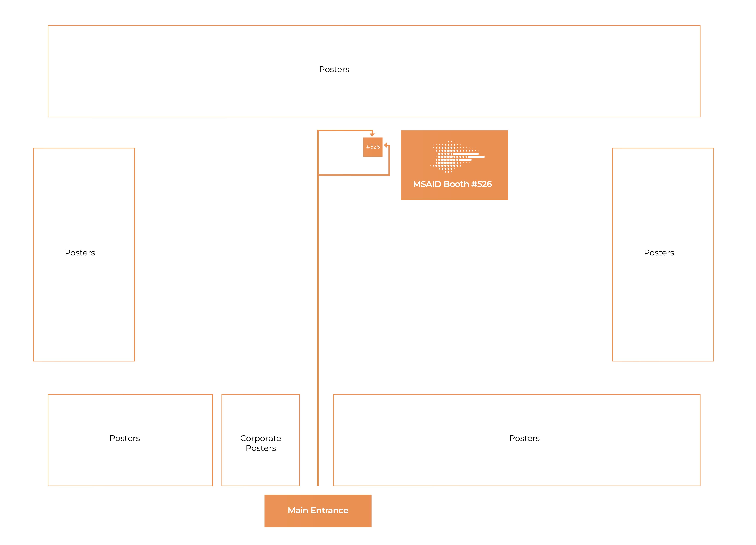
Task: Click the horizontal route segment below booth #526
Action: click(353, 175)
